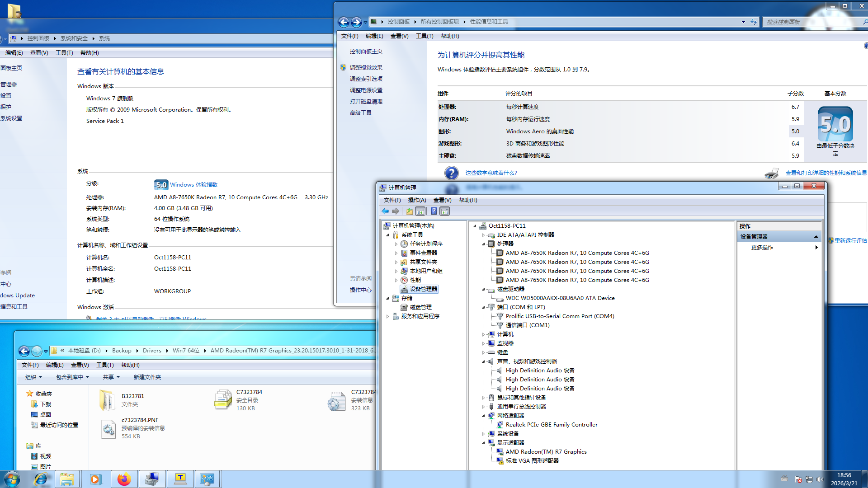The height and width of the screenshot is (488, 868).
Task: Open Firefox from the taskbar
Action: point(123,479)
